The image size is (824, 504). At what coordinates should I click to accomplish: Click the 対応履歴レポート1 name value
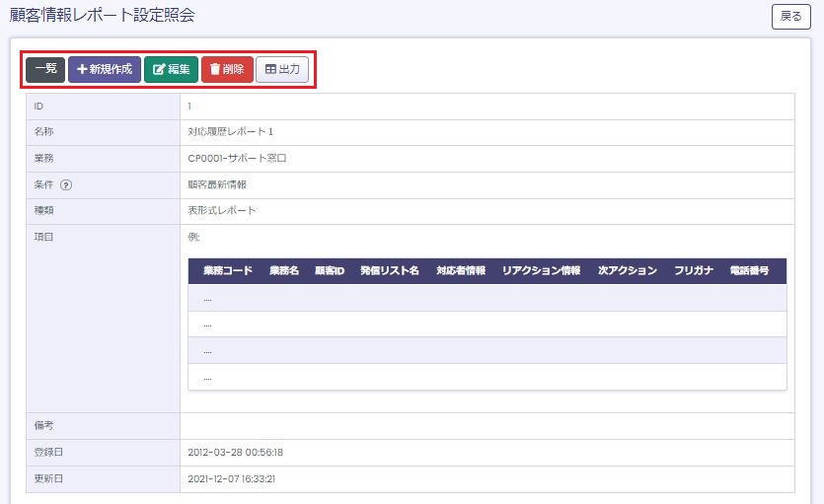click(230, 131)
